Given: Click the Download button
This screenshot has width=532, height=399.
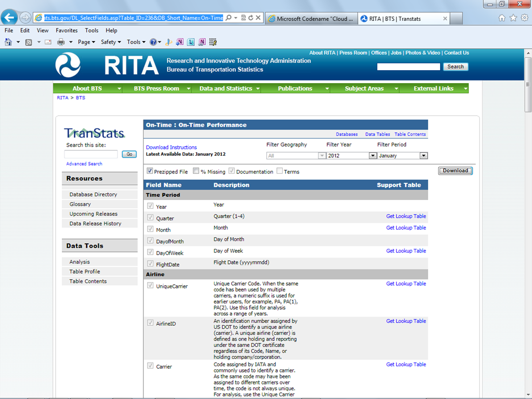Looking at the screenshot, I should point(455,170).
